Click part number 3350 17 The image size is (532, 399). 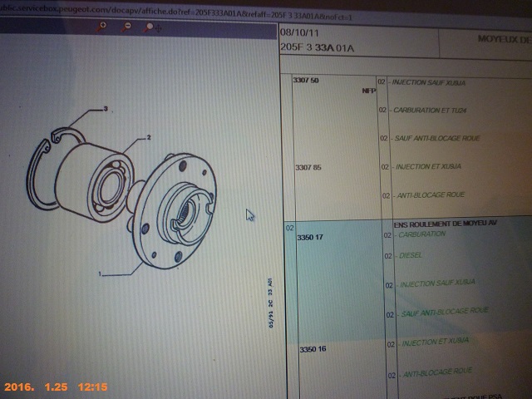tap(310, 237)
